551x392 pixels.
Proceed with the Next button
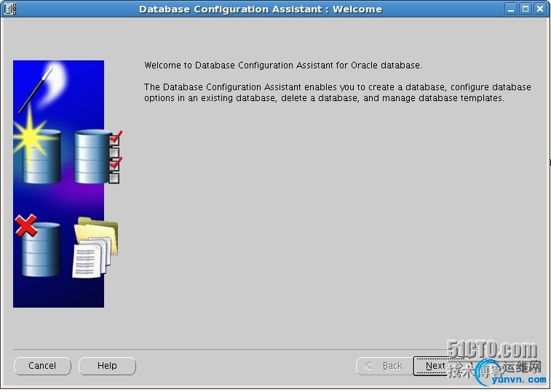[442, 366]
